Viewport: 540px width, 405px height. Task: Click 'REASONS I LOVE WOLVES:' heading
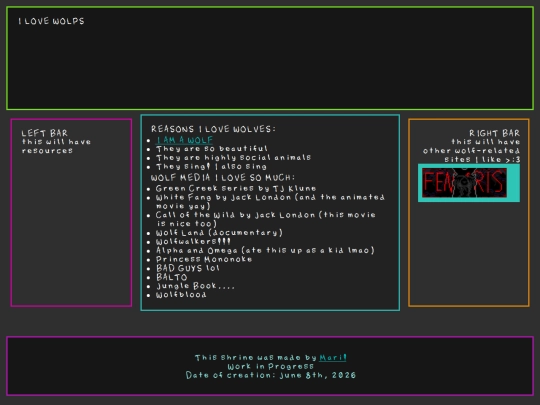(213, 129)
